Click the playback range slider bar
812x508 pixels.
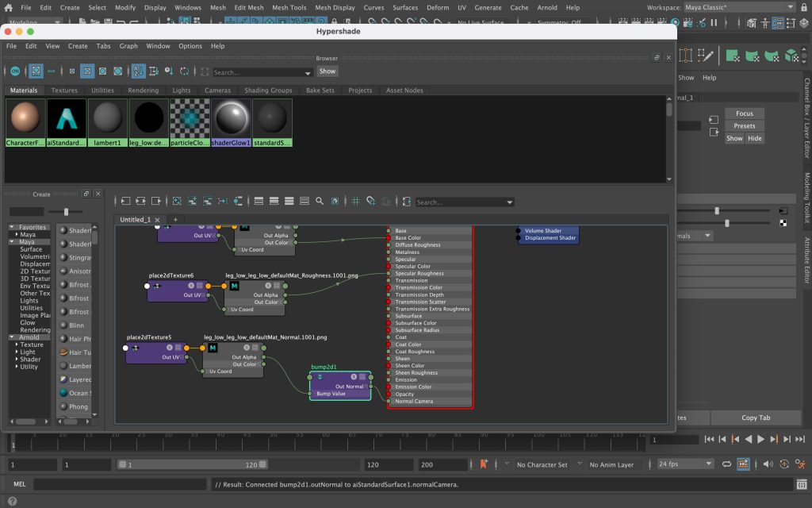[193, 464]
